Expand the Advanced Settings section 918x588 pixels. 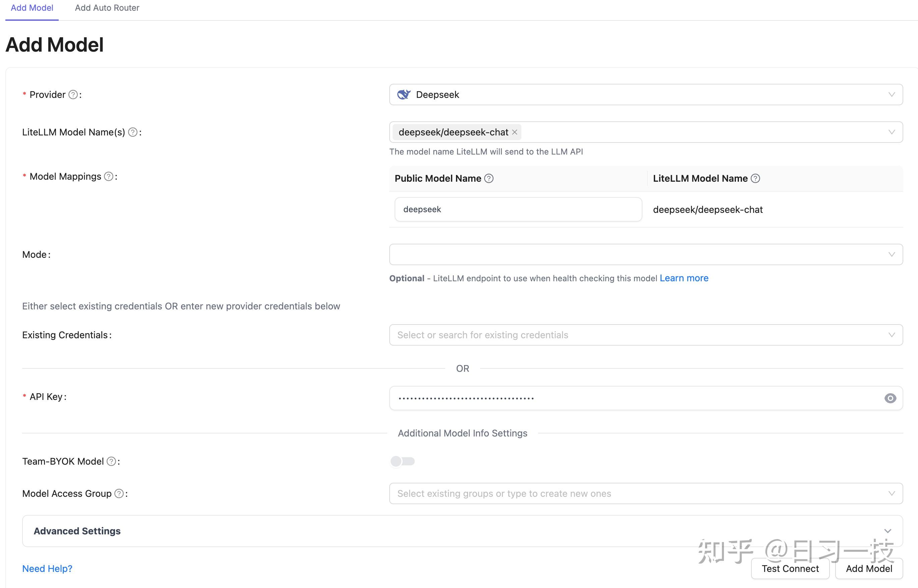(462, 531)
